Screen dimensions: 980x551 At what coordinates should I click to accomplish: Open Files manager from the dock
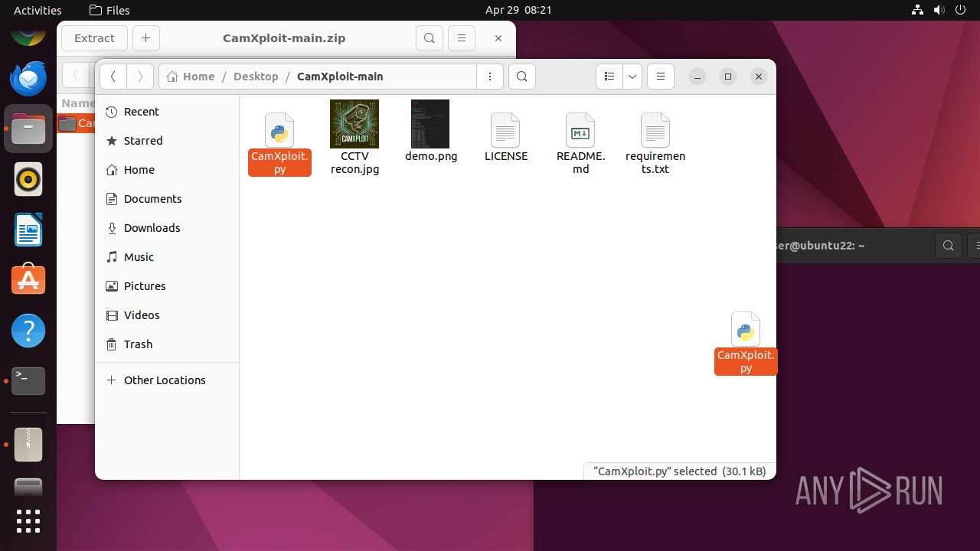pos(28,129)
